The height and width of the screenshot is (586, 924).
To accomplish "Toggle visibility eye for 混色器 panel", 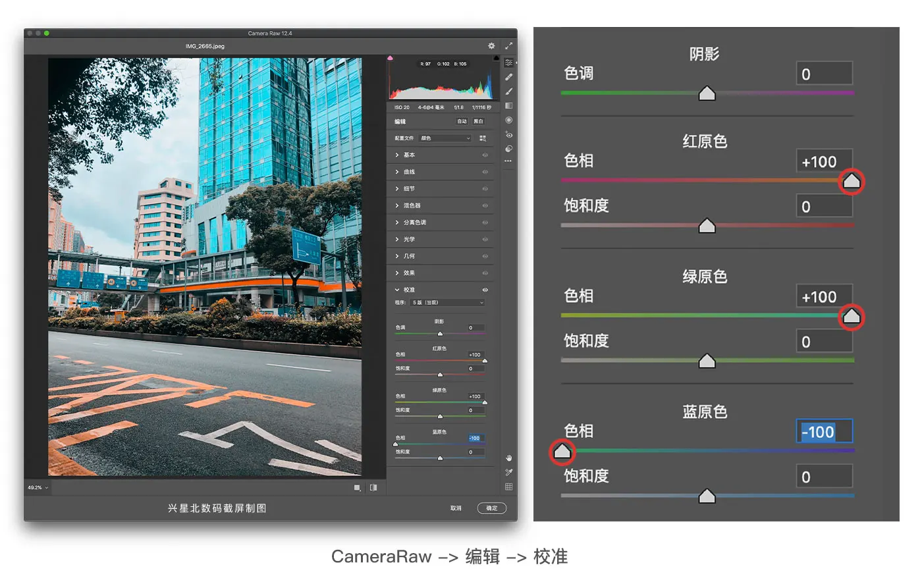I will coord(485,206).
